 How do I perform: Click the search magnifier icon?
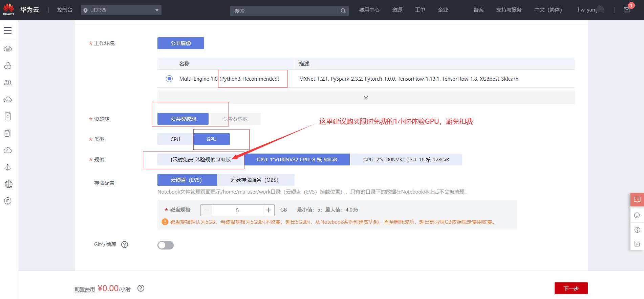pos(343,11)
